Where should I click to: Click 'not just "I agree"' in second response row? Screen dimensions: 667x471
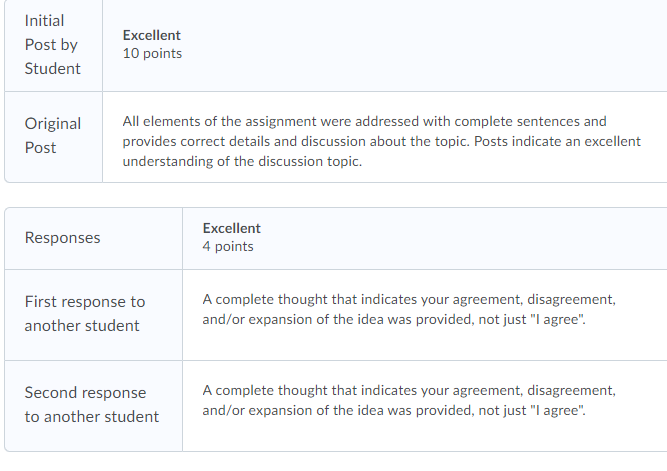(x=532, y=411)
